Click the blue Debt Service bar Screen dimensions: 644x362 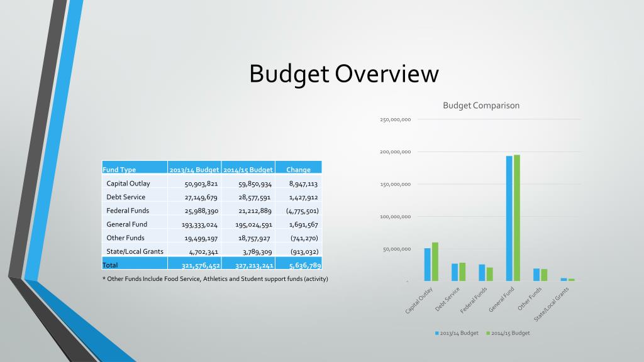click(x=455, y=273)
